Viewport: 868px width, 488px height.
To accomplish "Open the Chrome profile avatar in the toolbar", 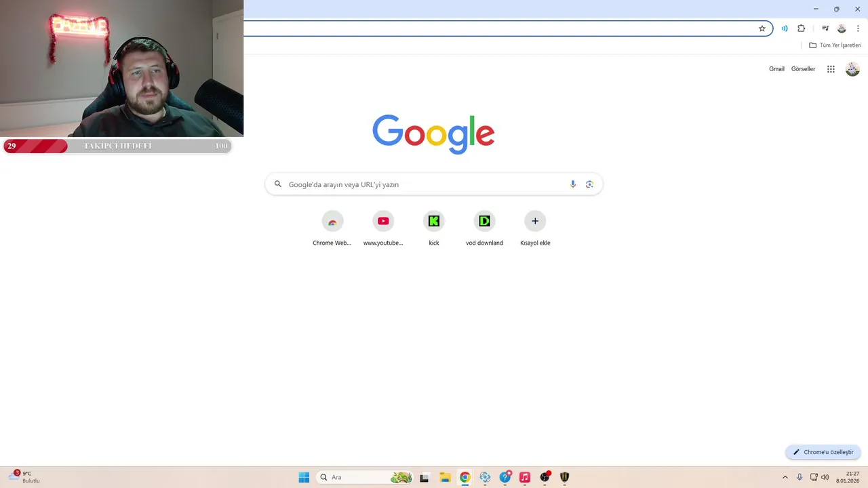I will pos(842,28).
